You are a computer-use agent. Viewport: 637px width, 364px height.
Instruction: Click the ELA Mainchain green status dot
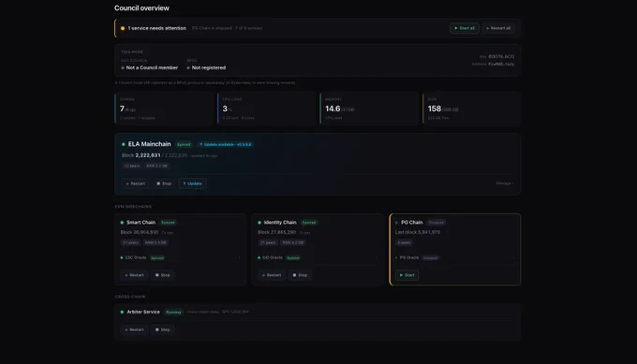click(x=124, y=144)
